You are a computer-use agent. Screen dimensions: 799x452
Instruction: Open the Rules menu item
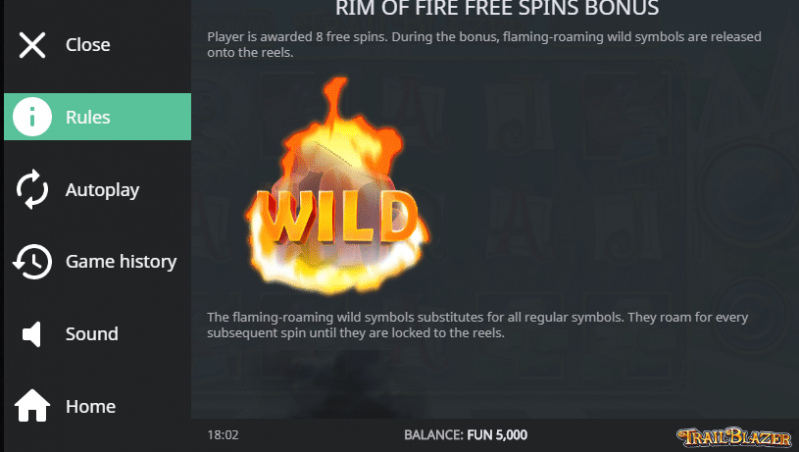point(97,117)
